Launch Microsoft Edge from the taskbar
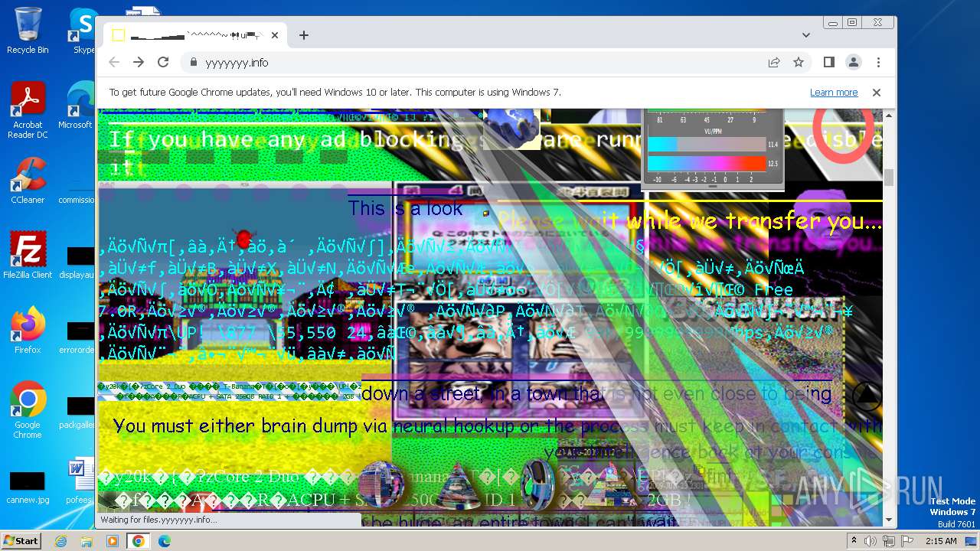 tap(164, 541)
